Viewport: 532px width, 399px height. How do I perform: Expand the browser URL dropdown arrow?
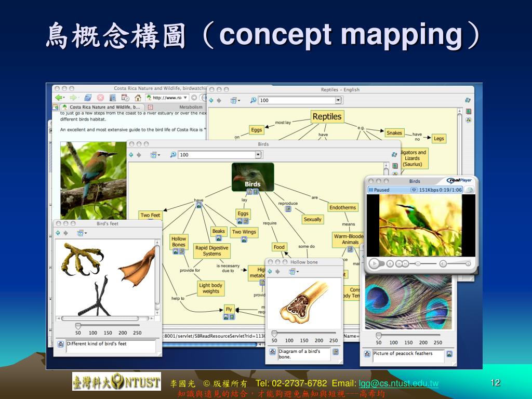pos(185,98)
